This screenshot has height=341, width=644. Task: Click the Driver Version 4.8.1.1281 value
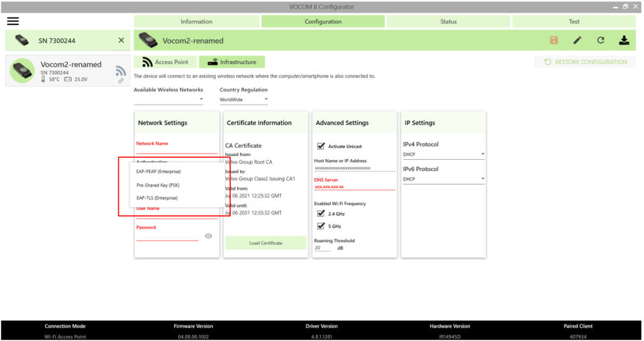click(x=321, y=337)
